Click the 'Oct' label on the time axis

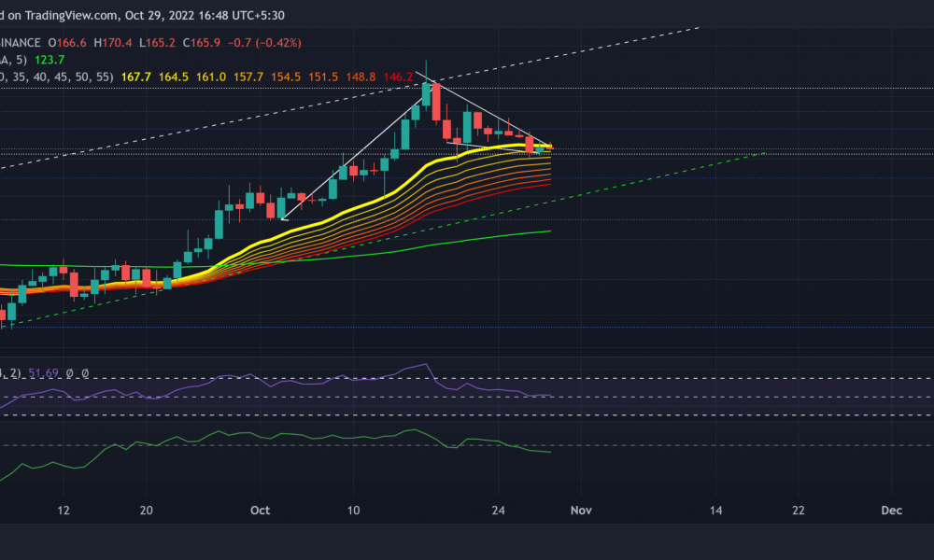click(261, 511)
